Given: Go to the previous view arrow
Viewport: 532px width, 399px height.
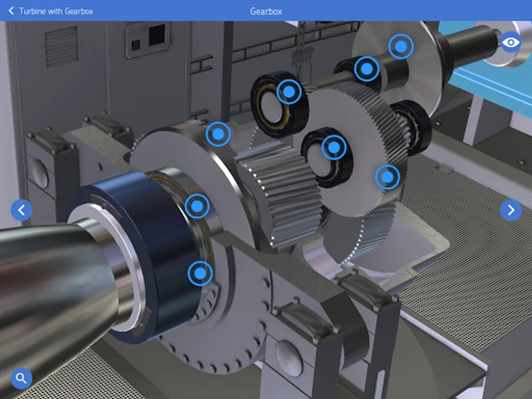Looking at the screenshot, I should [x=21, y=210].
